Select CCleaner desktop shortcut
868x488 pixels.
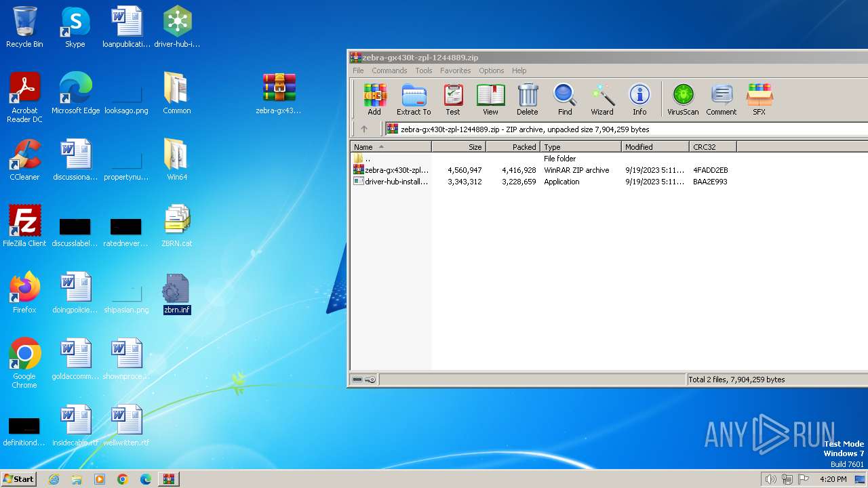point(24,160)
